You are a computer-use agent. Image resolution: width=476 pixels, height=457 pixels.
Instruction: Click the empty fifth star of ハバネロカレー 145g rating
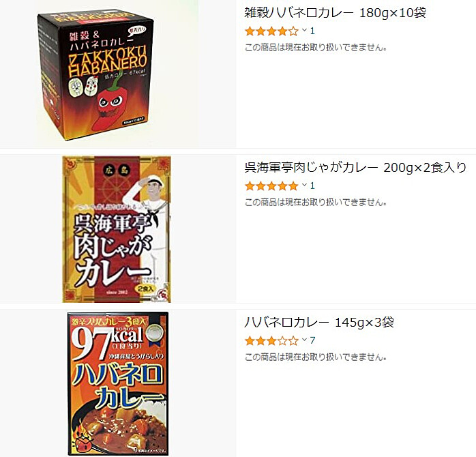coord(293,340)
